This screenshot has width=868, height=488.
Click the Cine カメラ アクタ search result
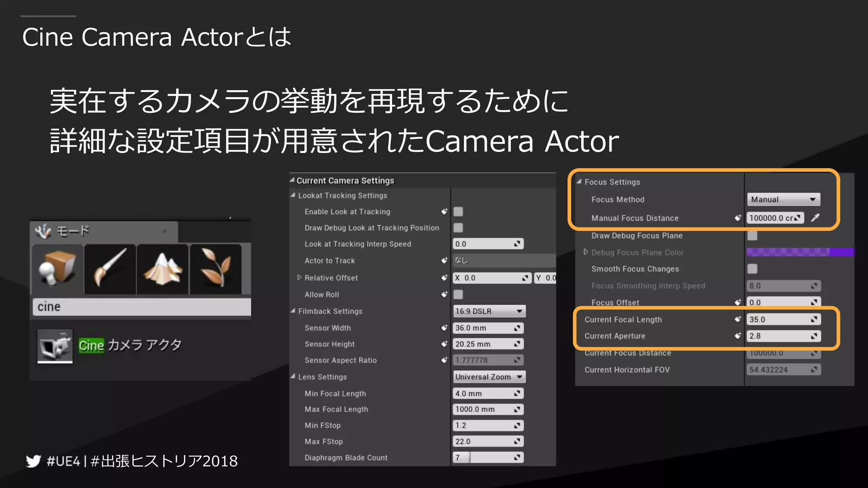(130, 345)
